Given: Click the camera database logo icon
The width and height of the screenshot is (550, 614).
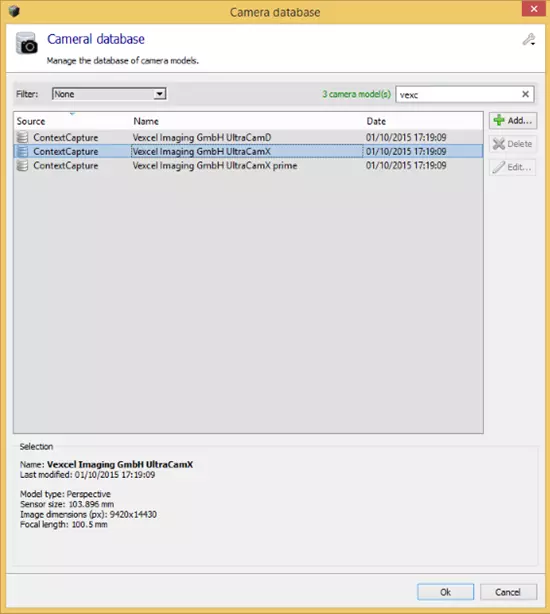Looking at the screenshot, I should point(27,43).
